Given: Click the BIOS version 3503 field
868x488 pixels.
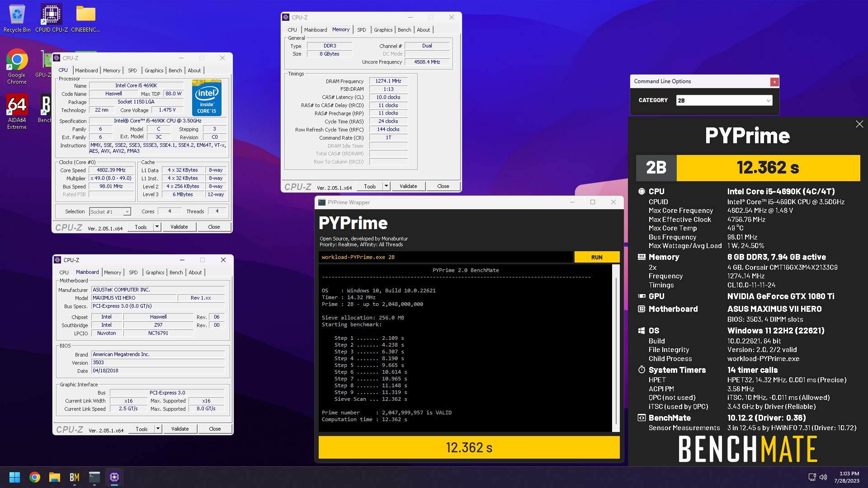Looking at the screenshot, I should tap(158, 363).
